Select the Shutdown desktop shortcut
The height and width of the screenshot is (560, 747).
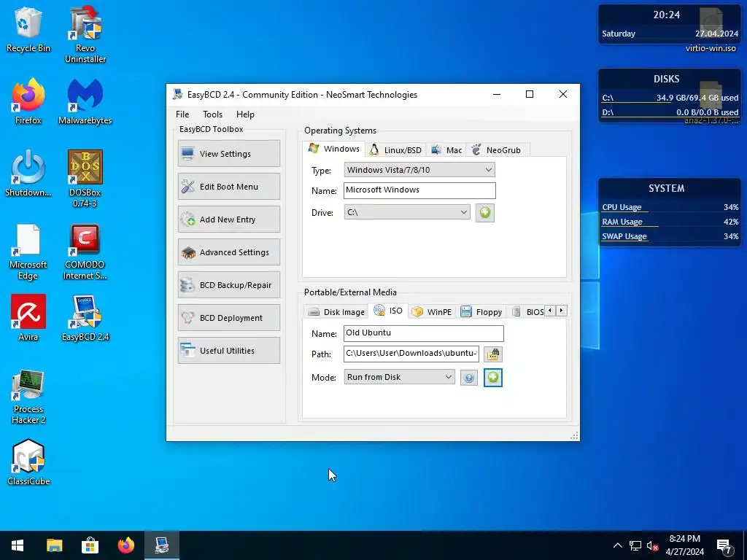coord(28,174)
